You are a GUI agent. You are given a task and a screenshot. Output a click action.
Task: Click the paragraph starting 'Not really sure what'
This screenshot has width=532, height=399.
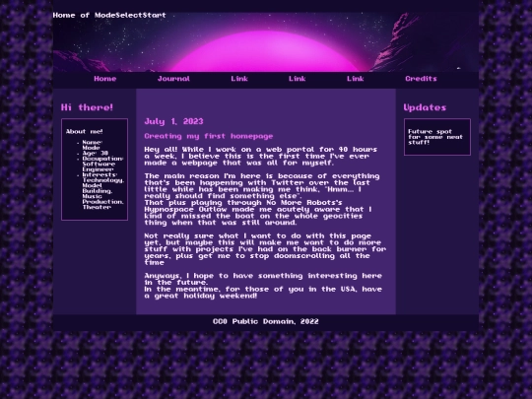click(265, 249)
